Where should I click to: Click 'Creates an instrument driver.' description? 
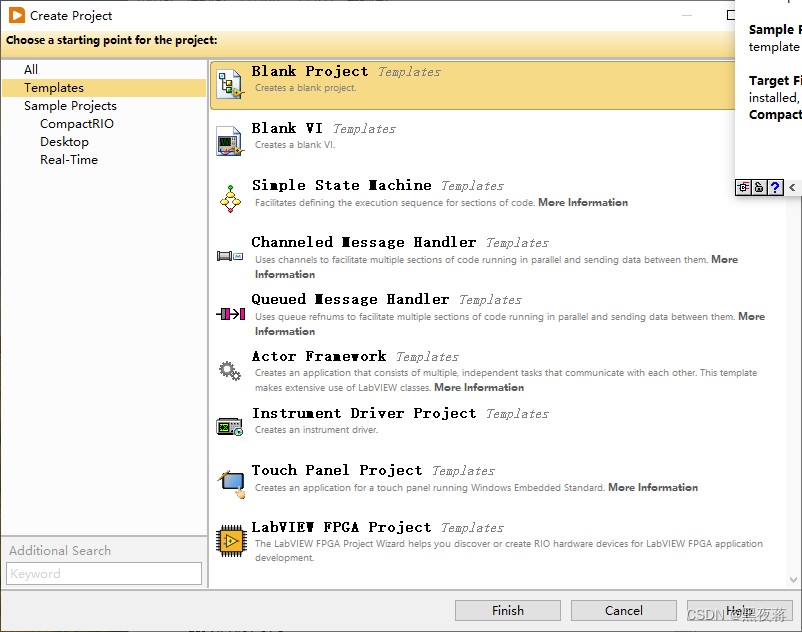click(x=317, y=430)
